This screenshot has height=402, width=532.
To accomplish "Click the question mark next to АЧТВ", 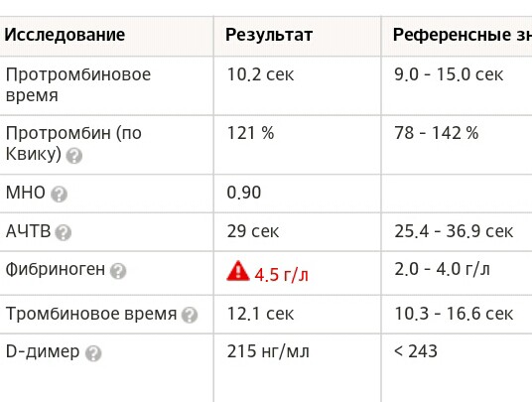I will tap(64, 232).
